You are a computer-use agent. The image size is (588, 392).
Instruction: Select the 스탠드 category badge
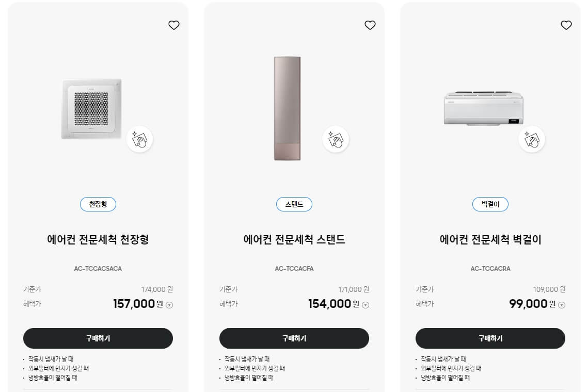pos(294,204)
